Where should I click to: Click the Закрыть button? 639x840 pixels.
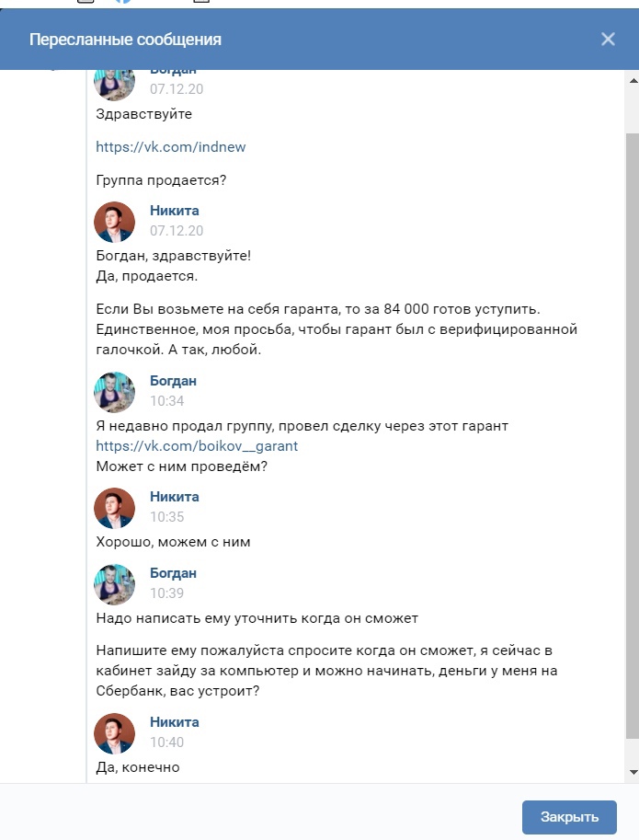coord(569,816)
